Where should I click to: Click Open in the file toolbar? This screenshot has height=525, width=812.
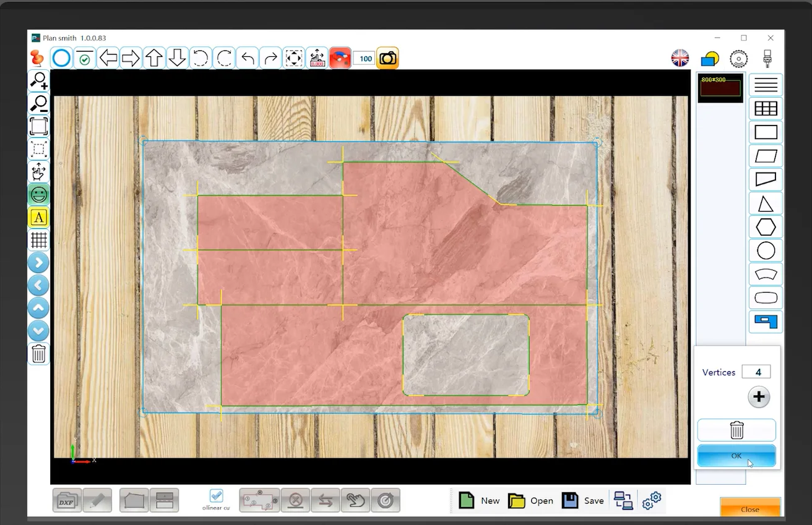tap(530, 500)
